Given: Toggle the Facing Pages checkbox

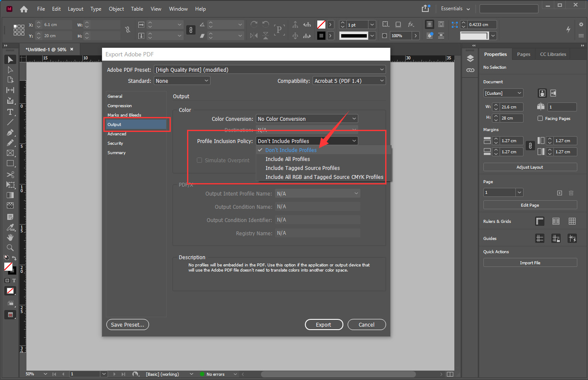Looking at the screenshot, I should 540,118.
